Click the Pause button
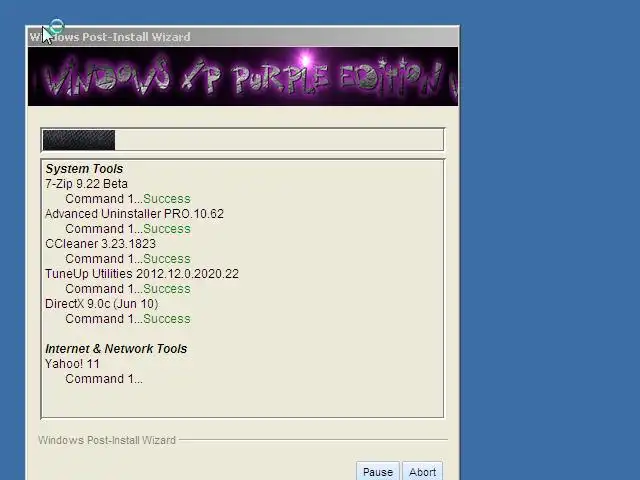The width and height of the screenshot is (640, 480). (378, 471)
